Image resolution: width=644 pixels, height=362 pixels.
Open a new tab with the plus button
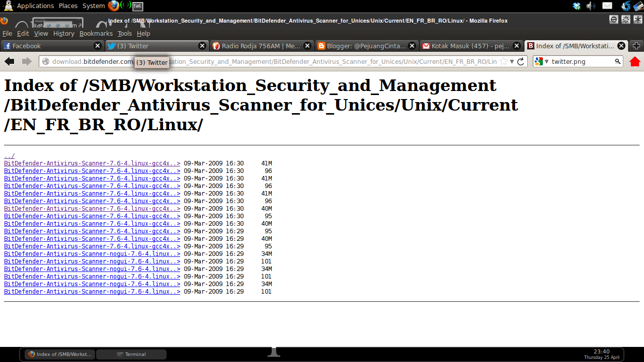636,46
